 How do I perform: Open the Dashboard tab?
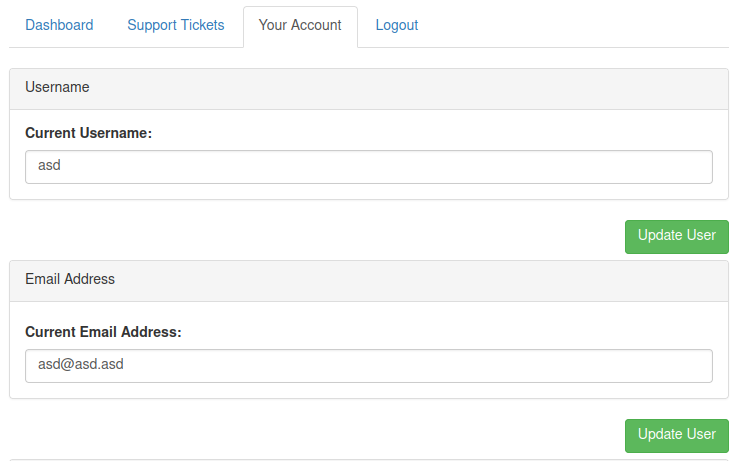tap(59, 26)
